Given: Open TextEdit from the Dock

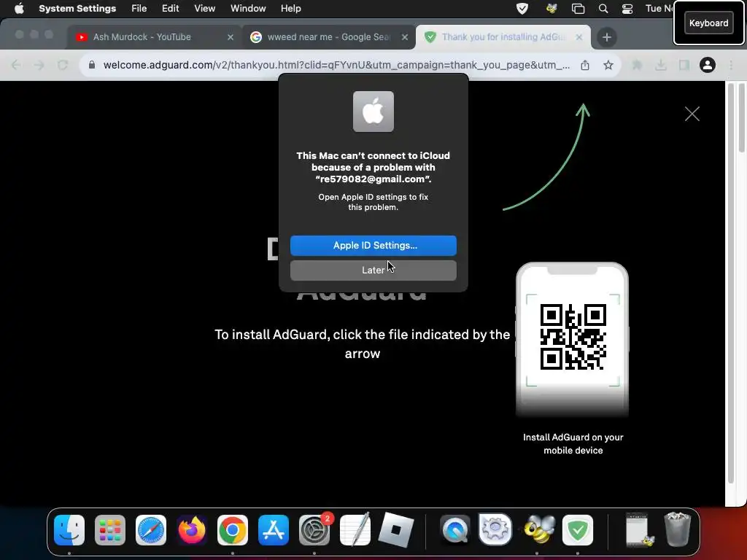Looking at the screenshot, I should (355, 530).
